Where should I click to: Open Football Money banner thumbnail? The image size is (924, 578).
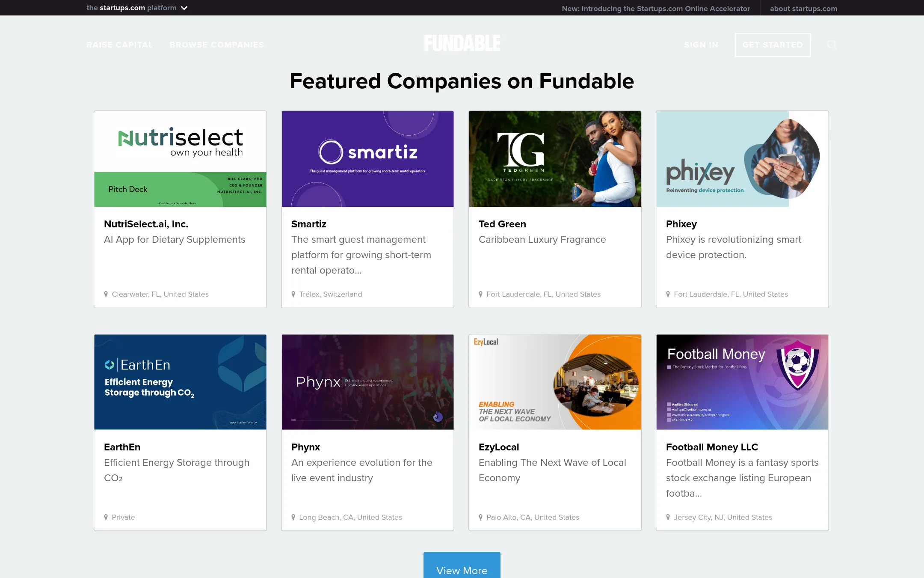point(742,382)
